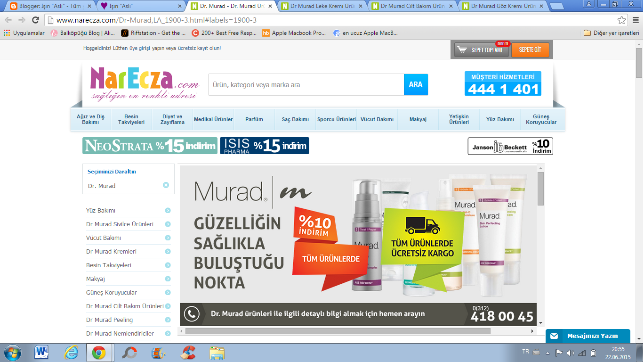Open Riffstation bookmark

(153, 33)
